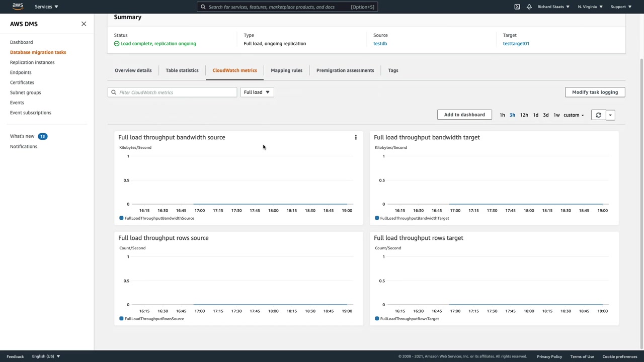Screen dimensions: 644x362
Task: Set time range to 1h
Action: [502, 115]
